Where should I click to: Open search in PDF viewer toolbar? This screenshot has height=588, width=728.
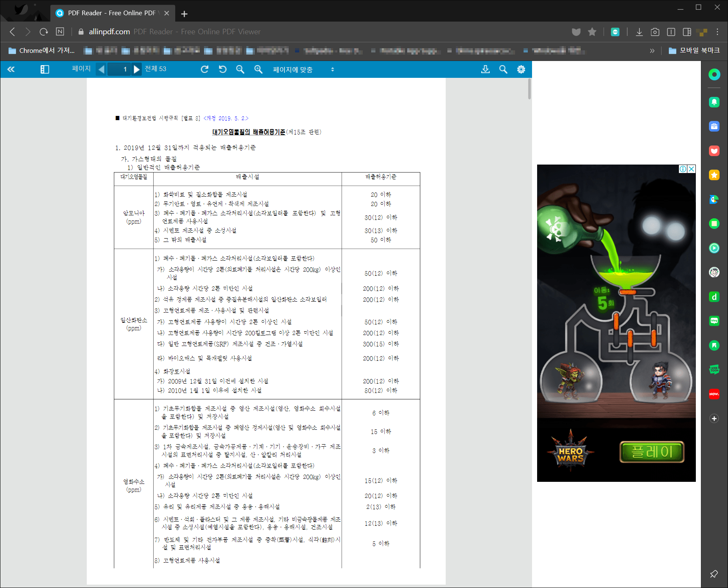coord(503,69)
